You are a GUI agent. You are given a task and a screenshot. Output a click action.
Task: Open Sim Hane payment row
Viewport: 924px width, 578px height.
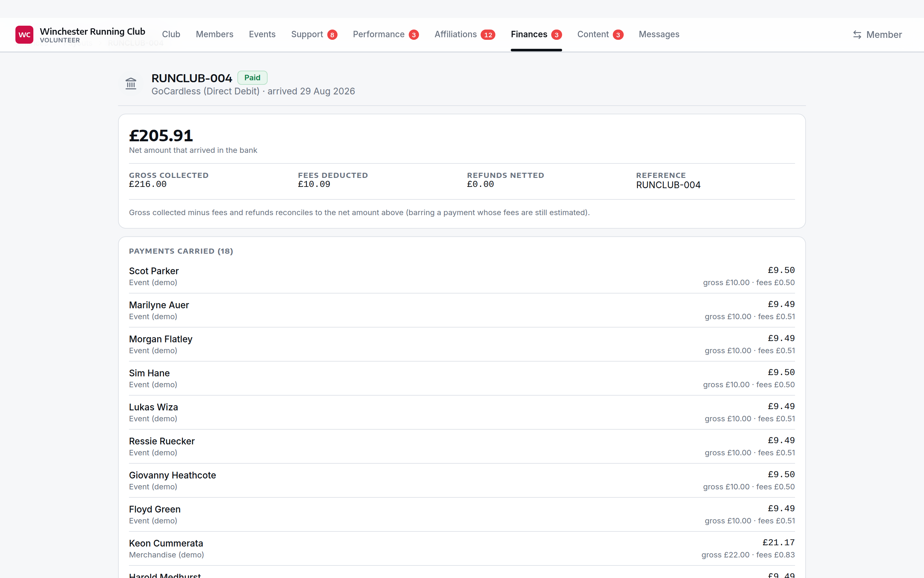click(x=462, y=379)
